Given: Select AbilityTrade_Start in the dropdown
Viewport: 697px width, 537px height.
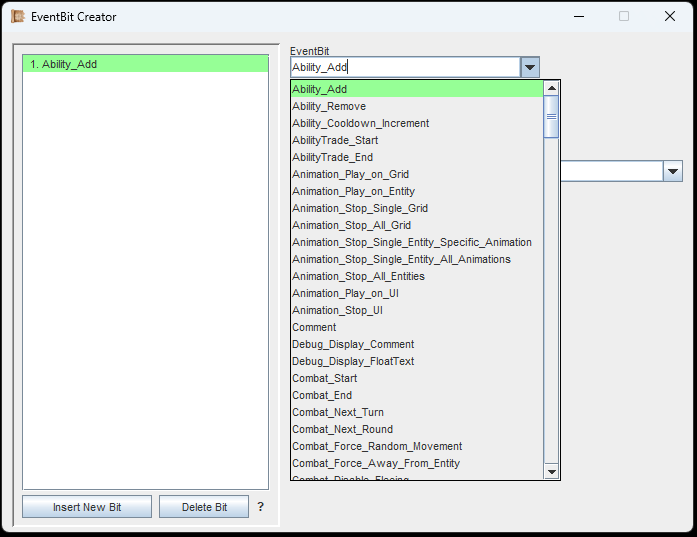Looking at the screenshot, I should click(335, 140).
